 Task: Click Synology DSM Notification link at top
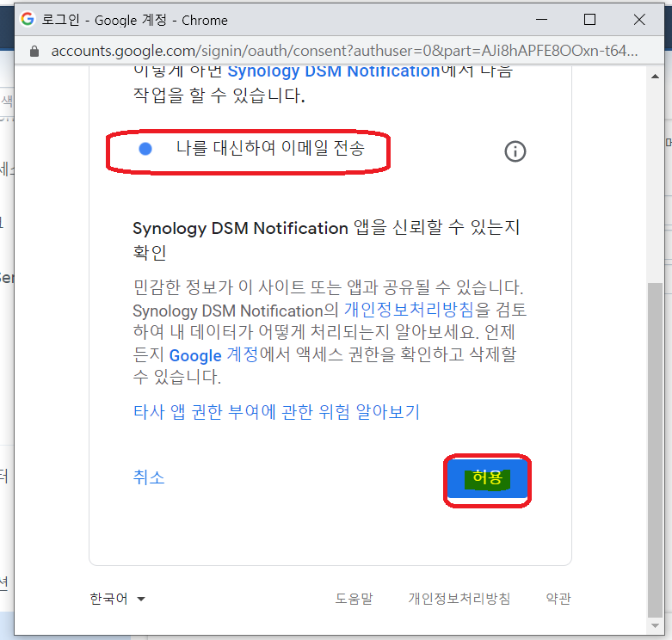pos(334,71)
